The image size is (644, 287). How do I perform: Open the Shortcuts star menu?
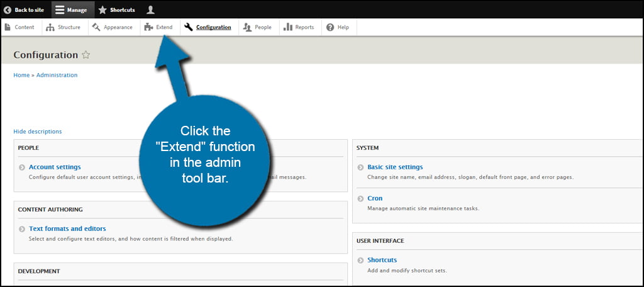[103, 9]
